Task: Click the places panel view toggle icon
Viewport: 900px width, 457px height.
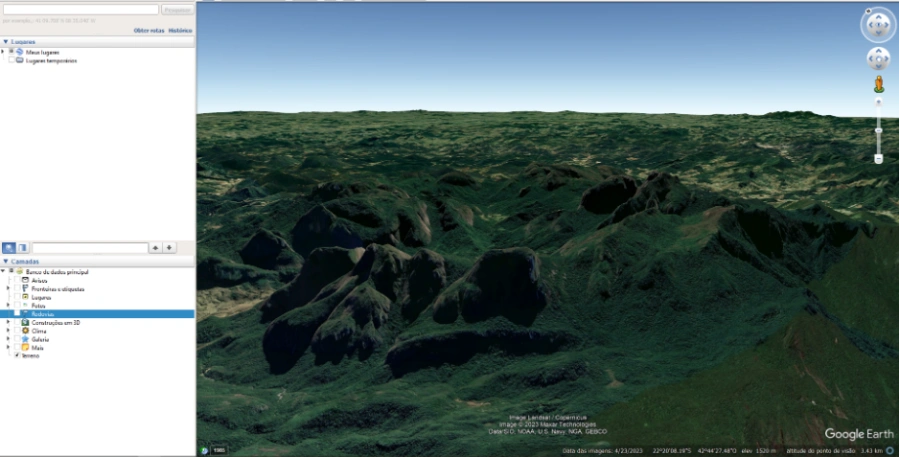Action: pos(22,247)
